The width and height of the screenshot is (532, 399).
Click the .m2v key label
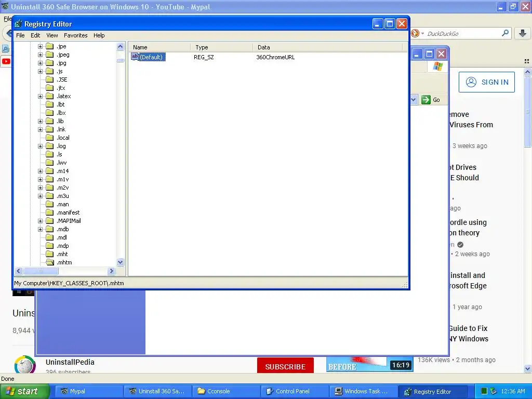tap(63, 188)
